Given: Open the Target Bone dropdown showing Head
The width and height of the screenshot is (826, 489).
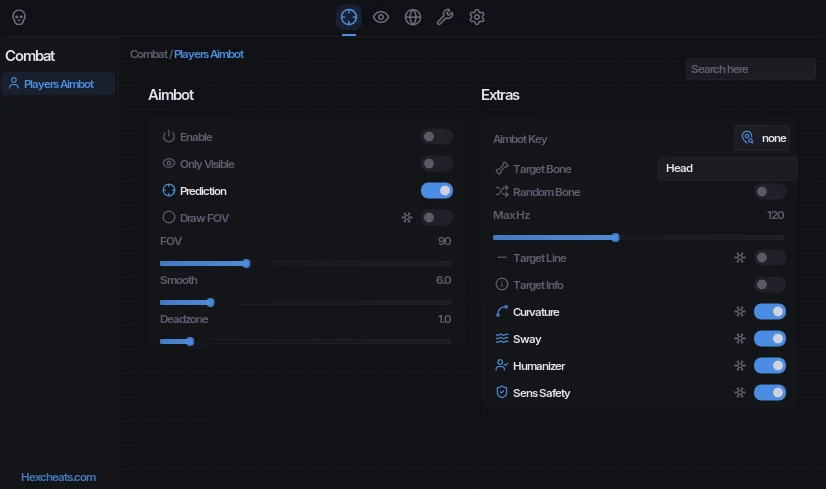Looking at the screenshot, I should point(727,169).
